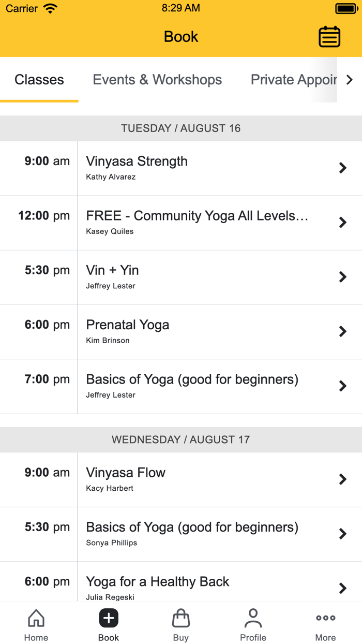This screenshot has width=362, height=644.
Task: Open the calendar icon in the top bar
Action: 329,36
